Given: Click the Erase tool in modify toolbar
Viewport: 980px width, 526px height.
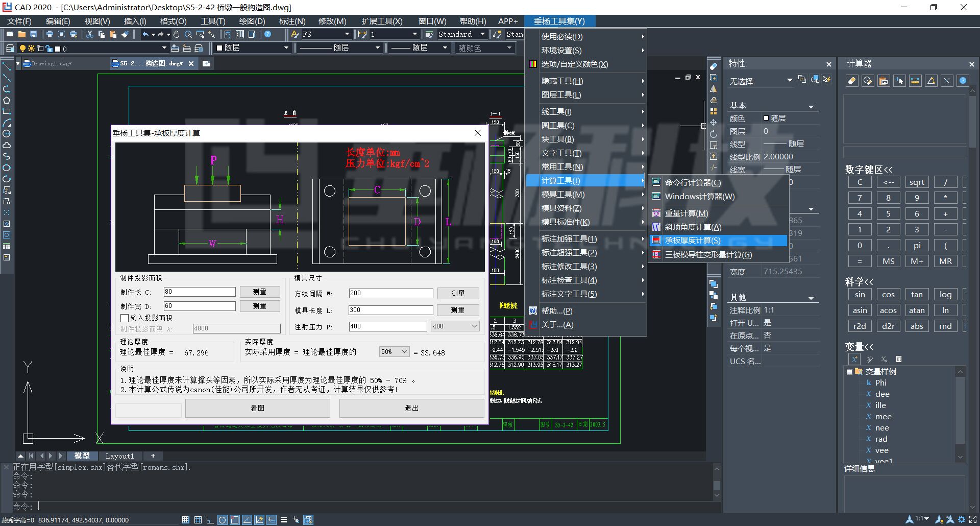Looking at the screenshot, I should 714,66.
